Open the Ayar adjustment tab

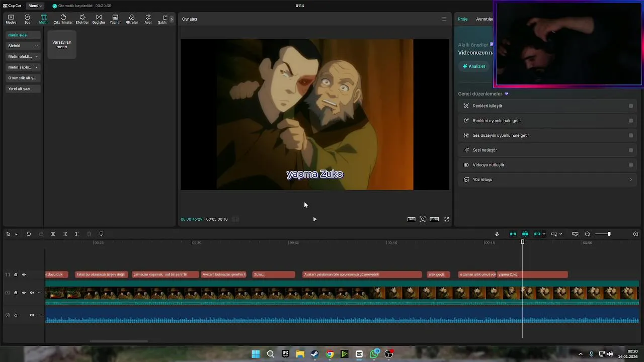coord(148,19)
